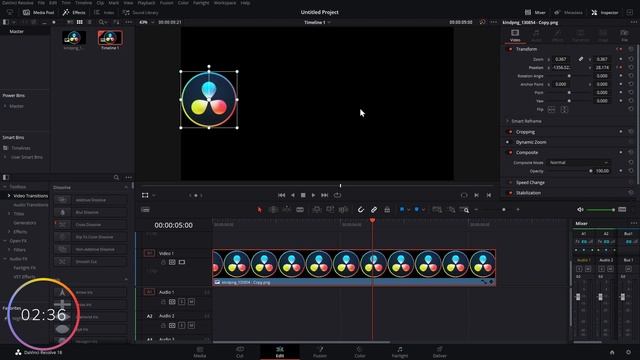
Task: Click the Stop playback button
Action: click(303, 195)
